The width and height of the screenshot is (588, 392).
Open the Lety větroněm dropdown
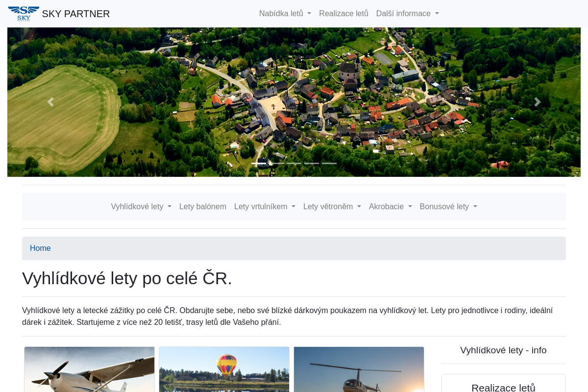click(332, 206)
